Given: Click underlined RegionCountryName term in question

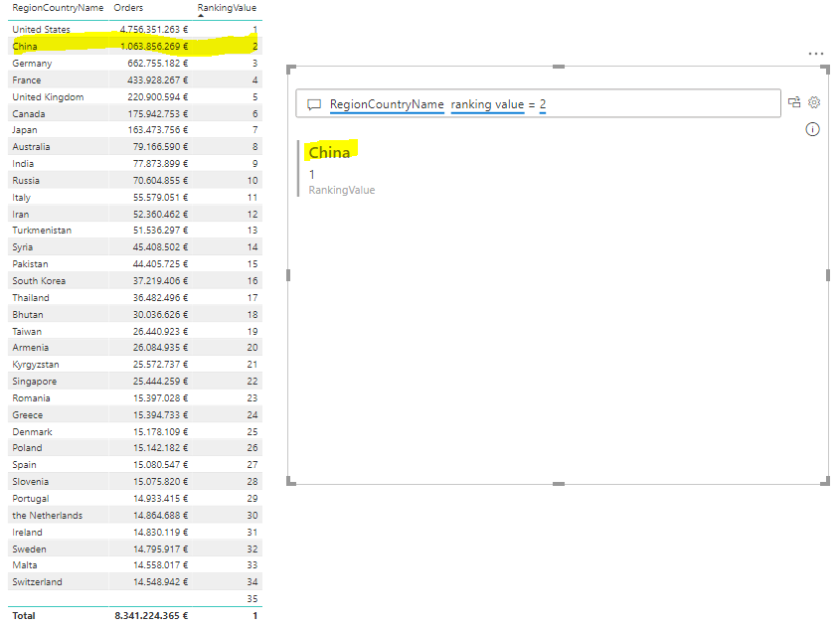Looking at the screenshot, I should tap(387, 104).
